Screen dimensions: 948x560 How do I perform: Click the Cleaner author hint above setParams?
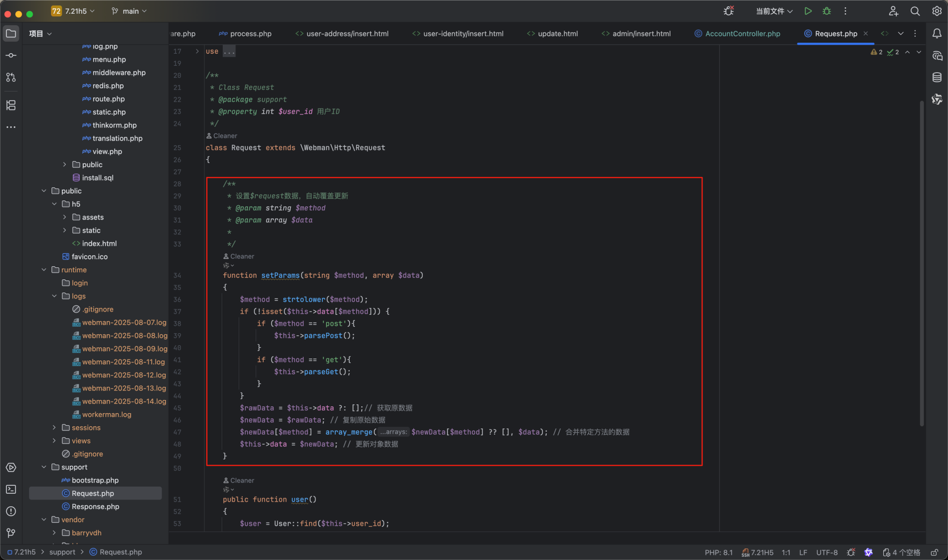click(239, 256)
